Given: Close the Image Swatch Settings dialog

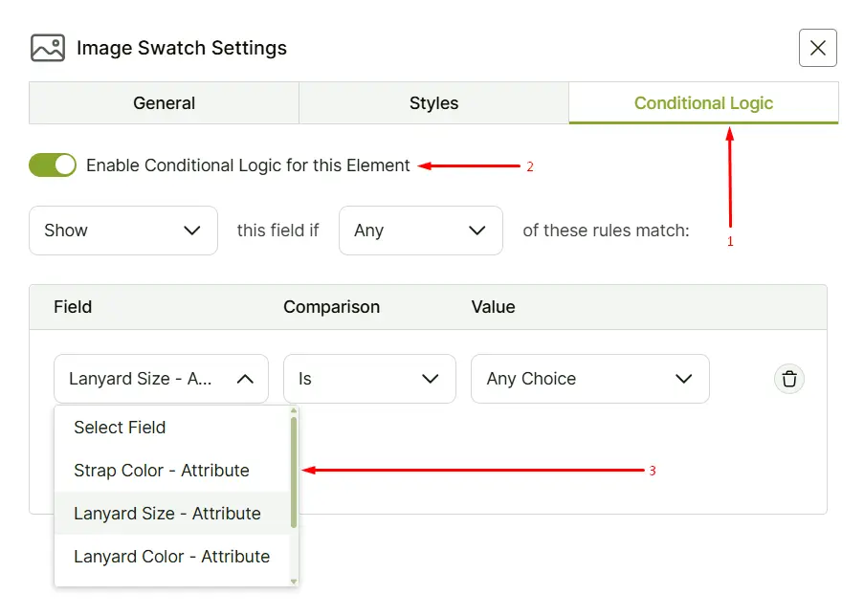Looking at the screenshot, I should (x=817, y=48).
